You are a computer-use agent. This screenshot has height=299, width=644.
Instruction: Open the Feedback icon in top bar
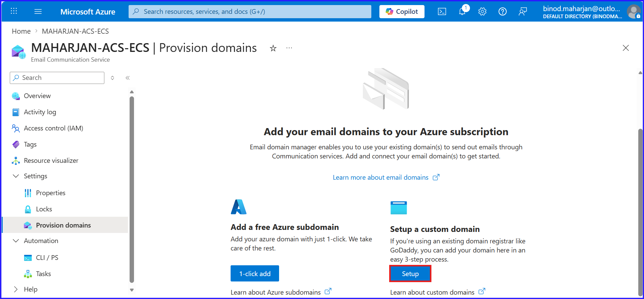click(x=523, y=11)
